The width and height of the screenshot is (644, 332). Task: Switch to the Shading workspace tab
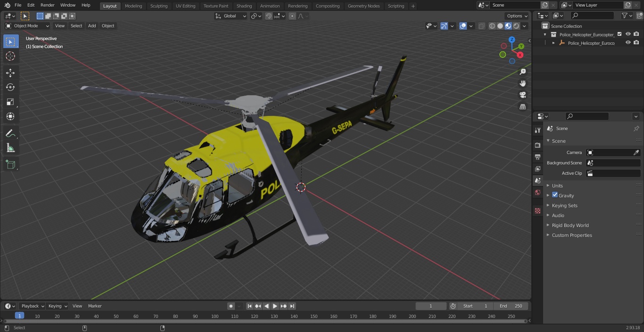coord(244,6)
